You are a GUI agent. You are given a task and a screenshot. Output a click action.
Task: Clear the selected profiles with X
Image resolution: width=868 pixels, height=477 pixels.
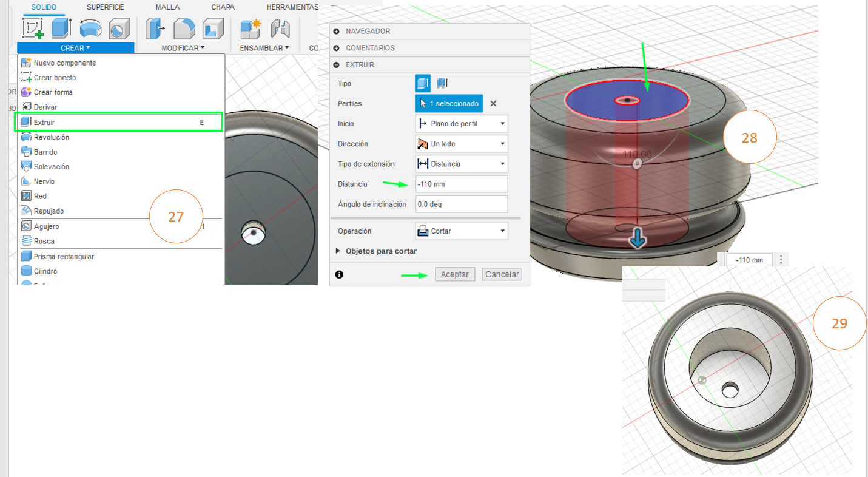click(x=493, y=104)
